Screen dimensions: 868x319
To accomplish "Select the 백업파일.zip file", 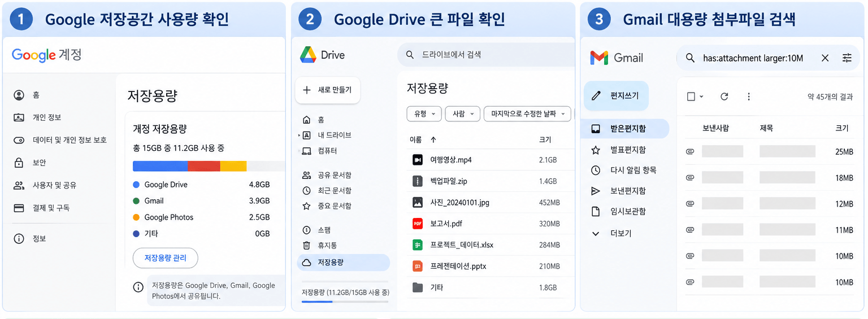I will click(x=489, y=181).
